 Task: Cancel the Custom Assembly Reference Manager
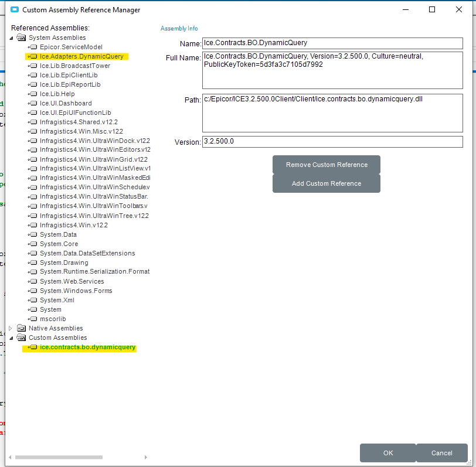coord(441,453)
